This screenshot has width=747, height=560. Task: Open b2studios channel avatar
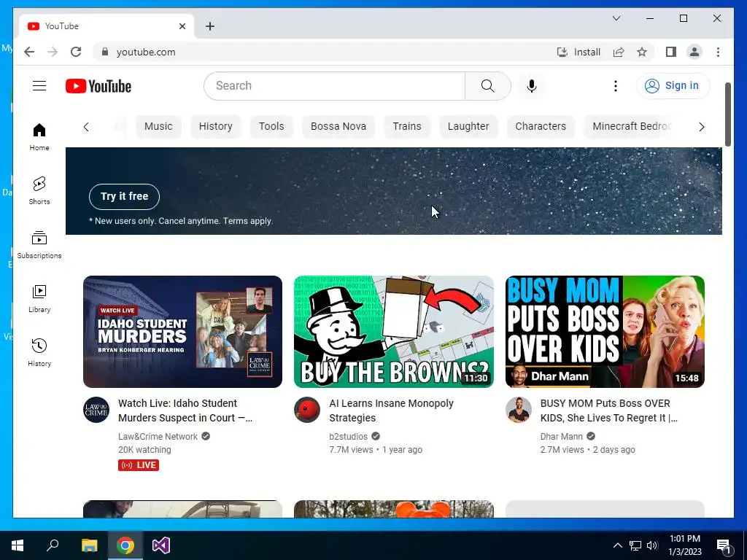[x=307, y=410]
